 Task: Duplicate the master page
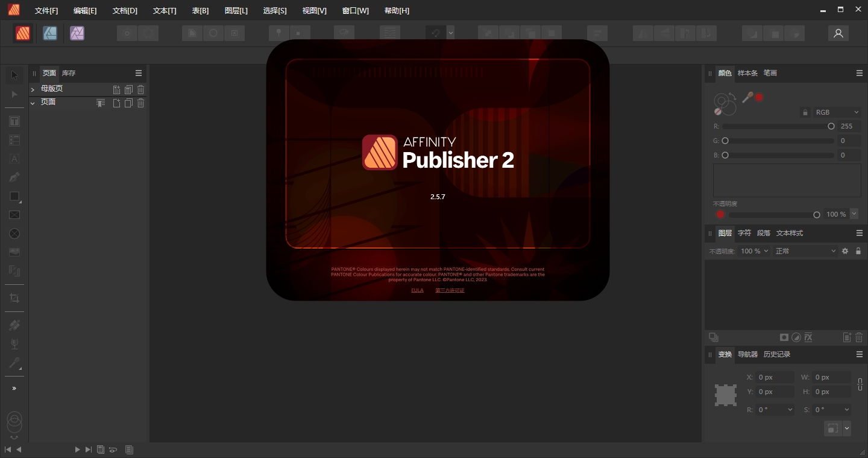click(128, 89)
